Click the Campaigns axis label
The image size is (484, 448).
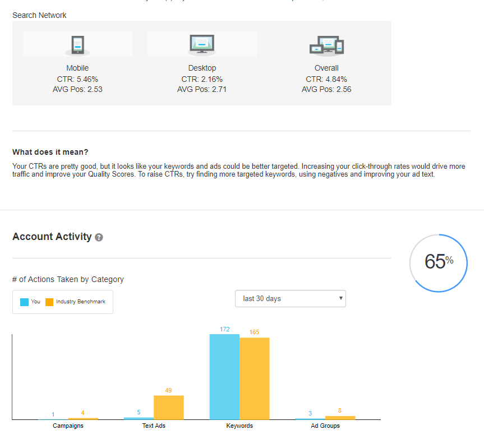(68, 426)
